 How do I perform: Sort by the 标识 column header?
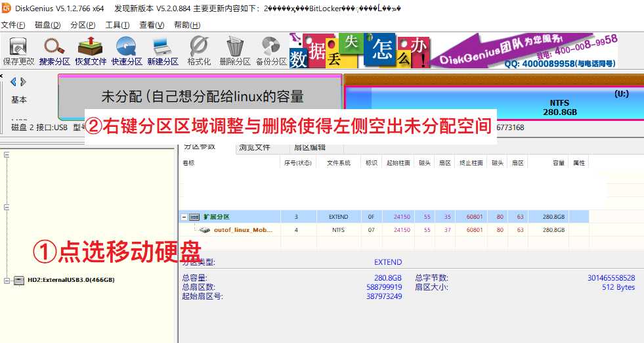pyautogui.click(x=372, y=163)
